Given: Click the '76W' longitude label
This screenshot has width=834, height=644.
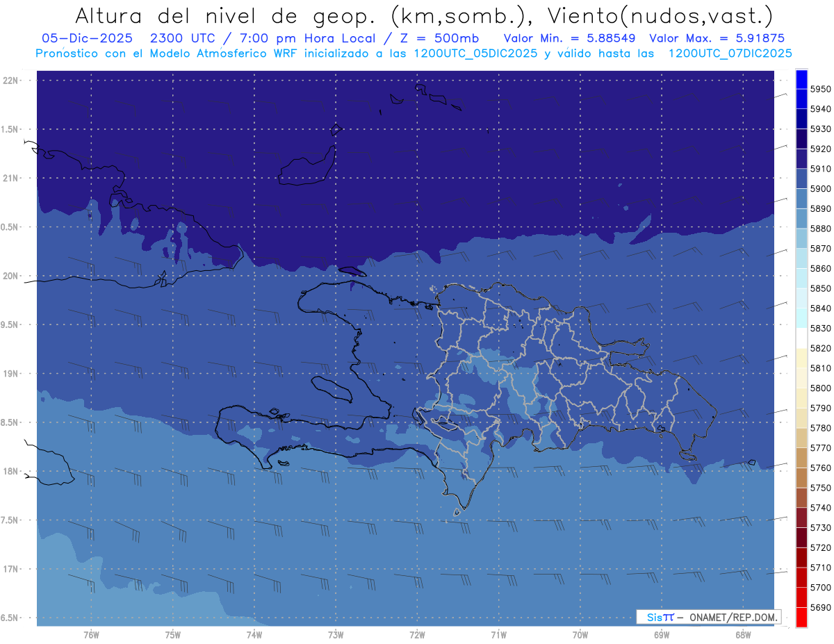Looking at the screenshot, I should point(91,634).
